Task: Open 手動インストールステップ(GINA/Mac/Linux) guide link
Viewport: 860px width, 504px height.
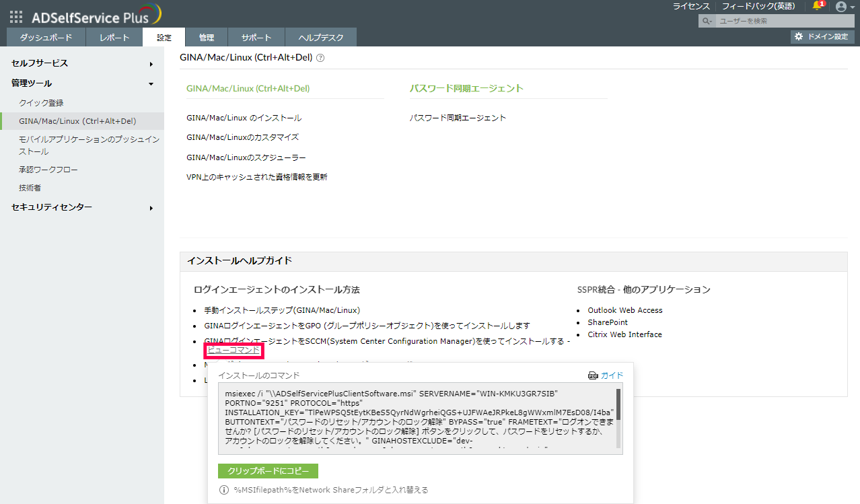Action: (282, 310)
